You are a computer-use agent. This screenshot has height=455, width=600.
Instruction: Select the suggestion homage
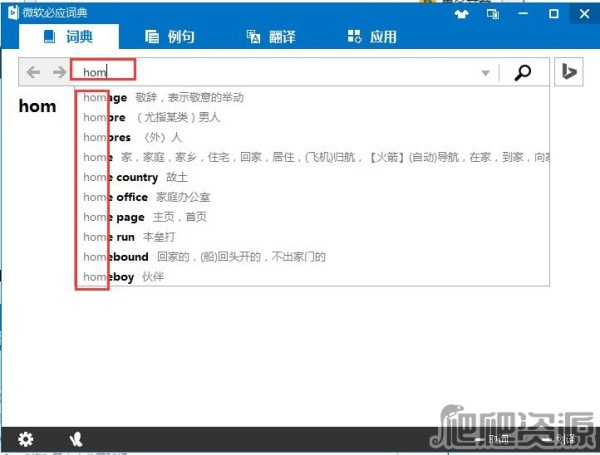[312, 97]
